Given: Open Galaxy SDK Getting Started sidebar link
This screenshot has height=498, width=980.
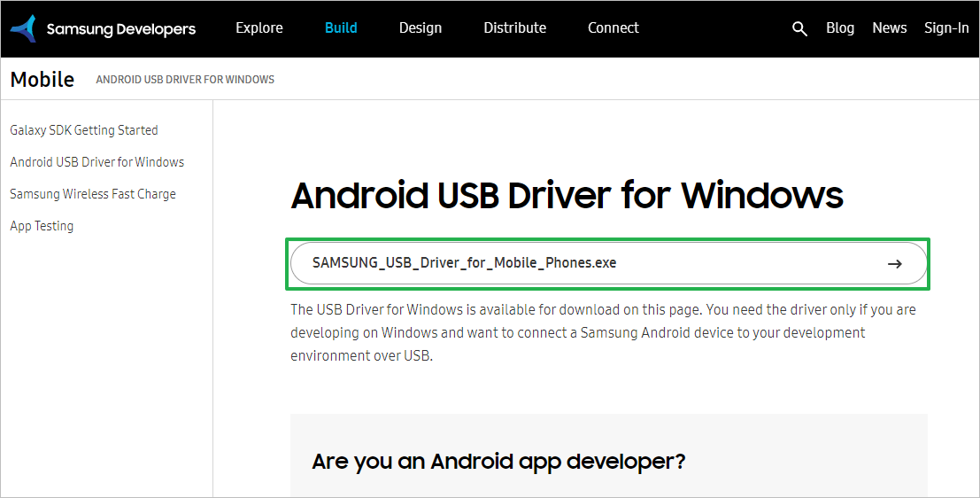Looking at the screenshot, I should coord(84,130).
